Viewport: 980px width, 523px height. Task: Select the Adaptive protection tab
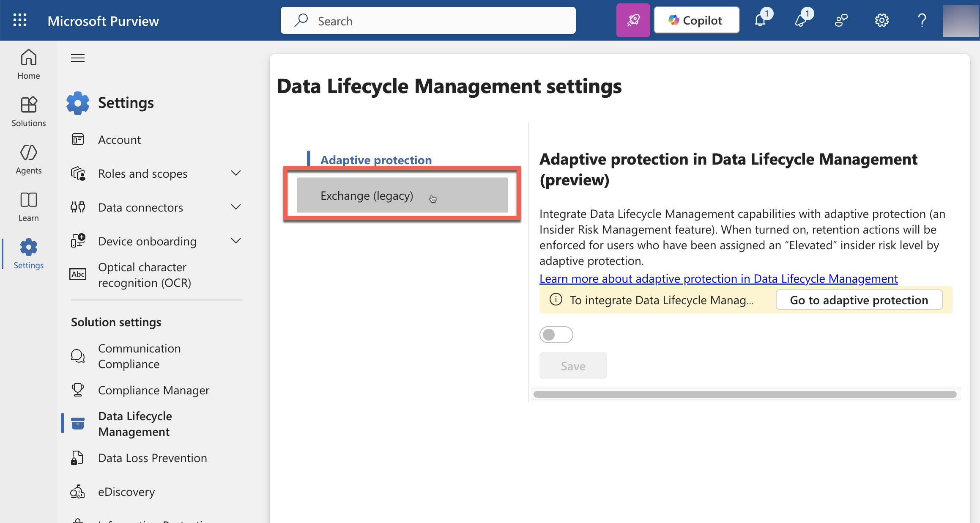click(376, 160)
